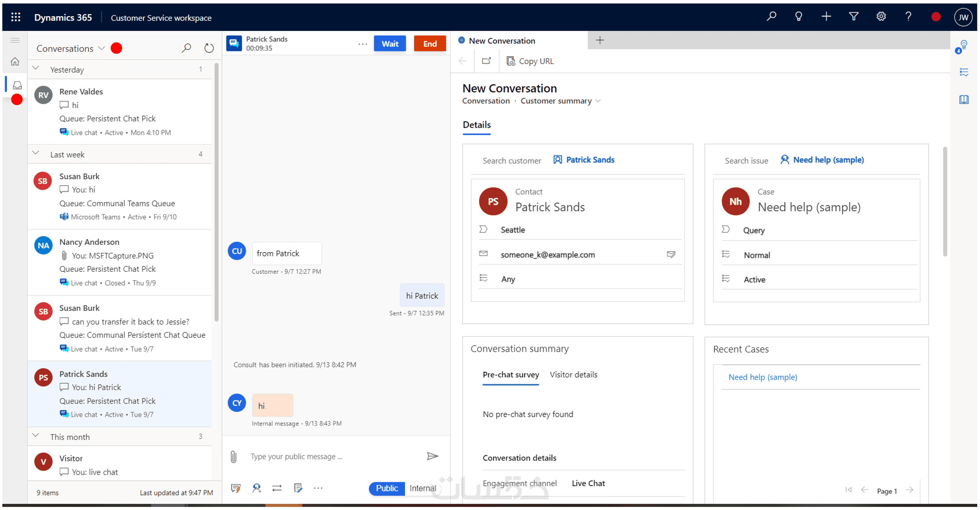Viewport: 980px width, 510px height.
Task: Click the back arrow in form toolbar
Action: (x=462, y=61)
